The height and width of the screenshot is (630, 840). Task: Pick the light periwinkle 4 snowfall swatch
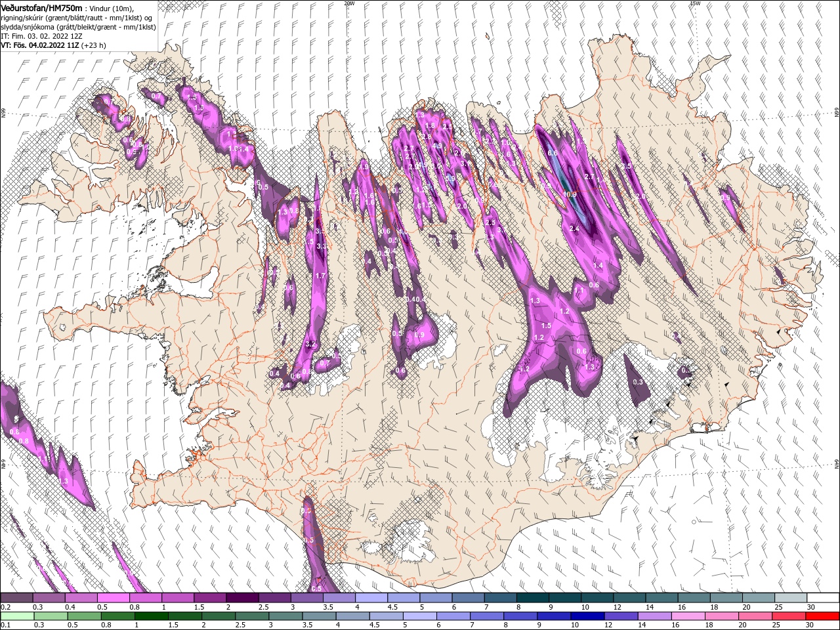(371, 598)
